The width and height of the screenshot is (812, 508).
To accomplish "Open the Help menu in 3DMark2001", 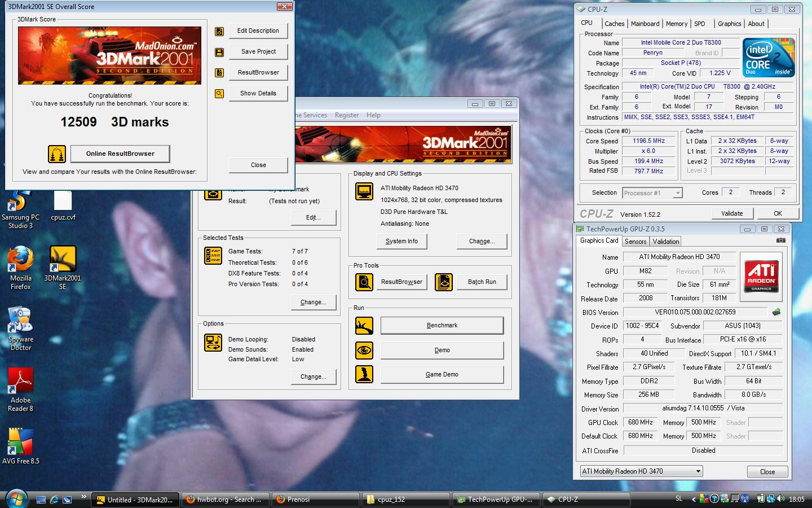I will click(373, 115).
